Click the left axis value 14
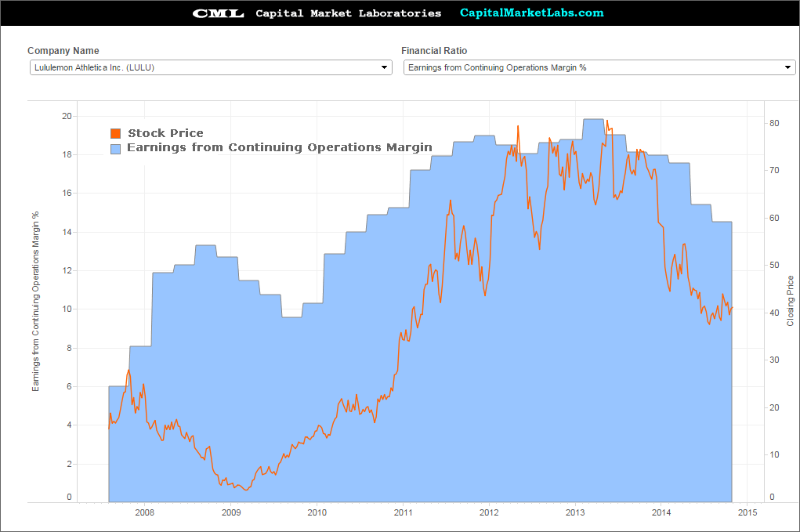 tap(67, 232)
